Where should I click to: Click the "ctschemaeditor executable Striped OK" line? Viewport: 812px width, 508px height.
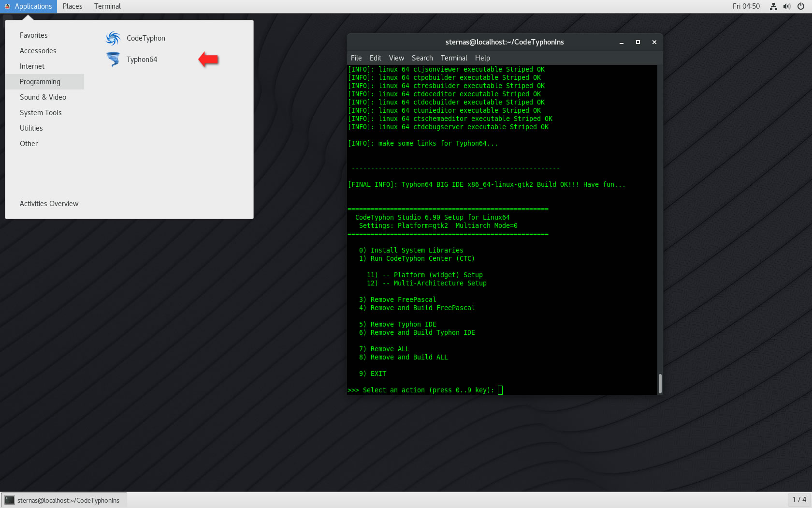pos(450,119)
